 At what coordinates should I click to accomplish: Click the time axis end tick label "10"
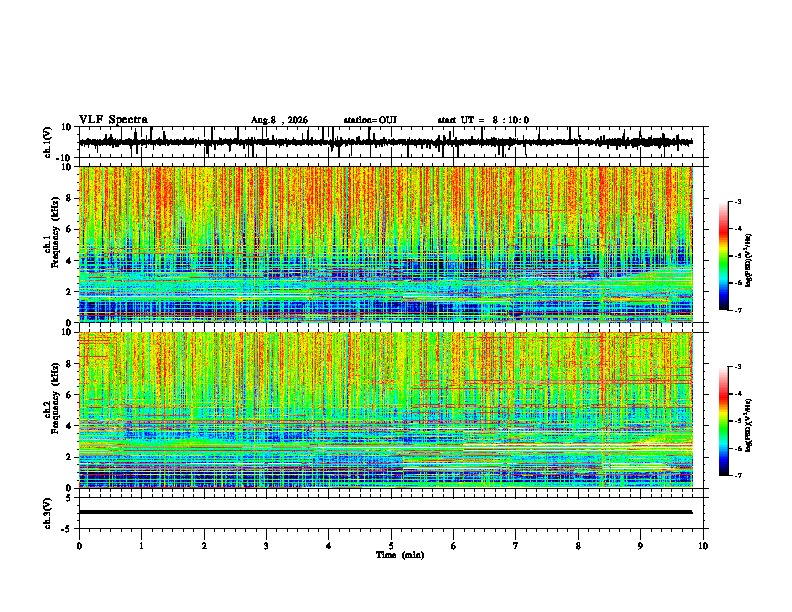click(x=703, y=546)
